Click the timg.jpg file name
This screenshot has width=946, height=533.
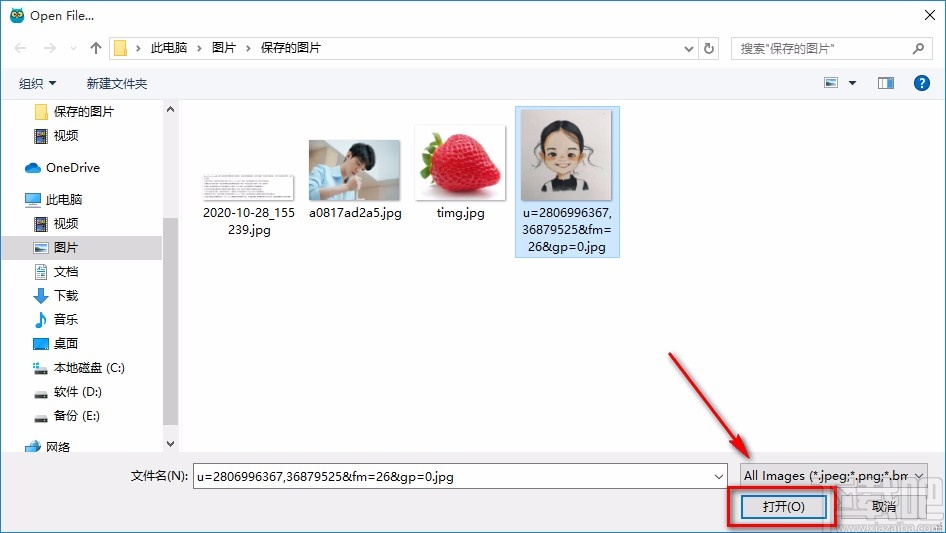pyautogui.click(x=460, y=213)
